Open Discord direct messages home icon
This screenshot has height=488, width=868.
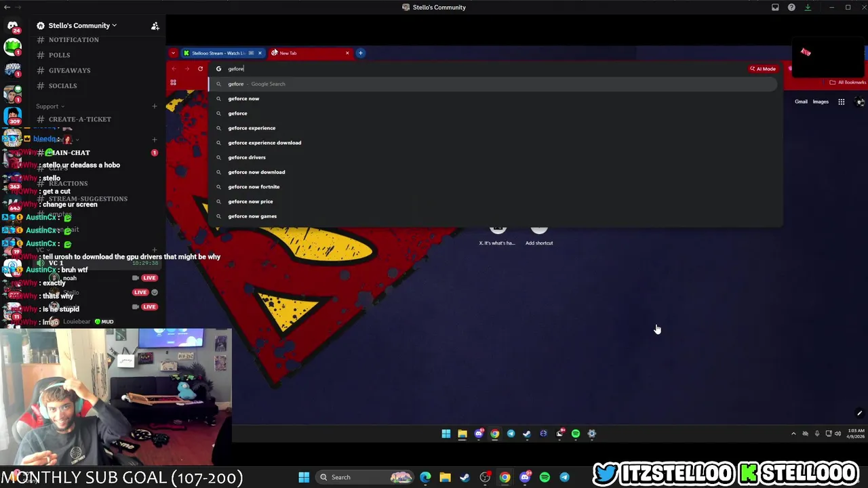[12, 26]
